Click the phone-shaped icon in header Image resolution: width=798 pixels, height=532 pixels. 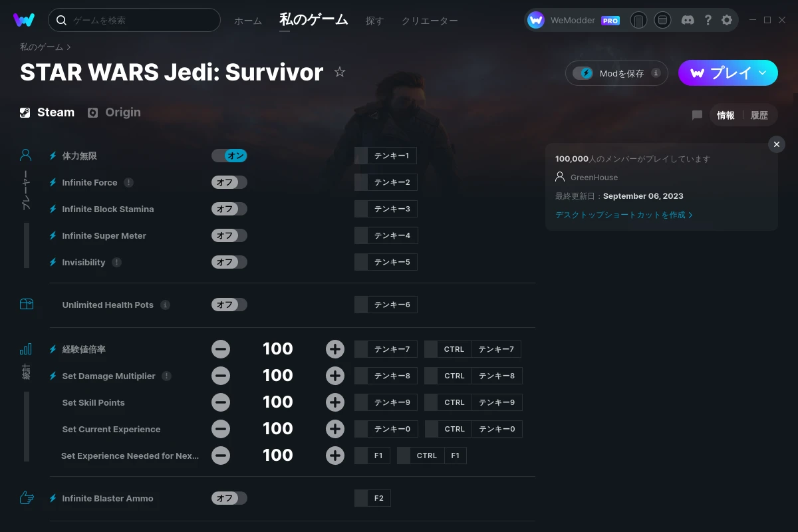(x=638, y=20)
